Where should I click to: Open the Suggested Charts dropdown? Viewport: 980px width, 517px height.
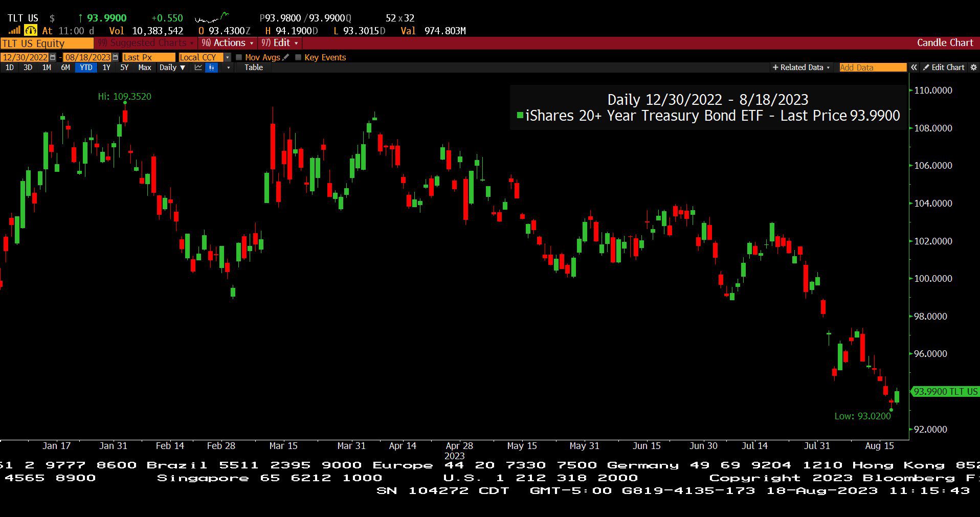146,43
